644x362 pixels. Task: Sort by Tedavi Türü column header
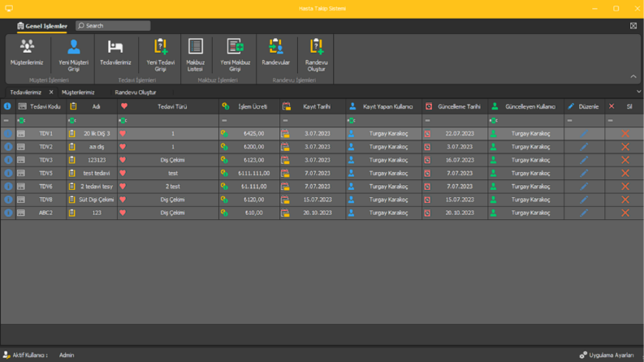(168, 106)
